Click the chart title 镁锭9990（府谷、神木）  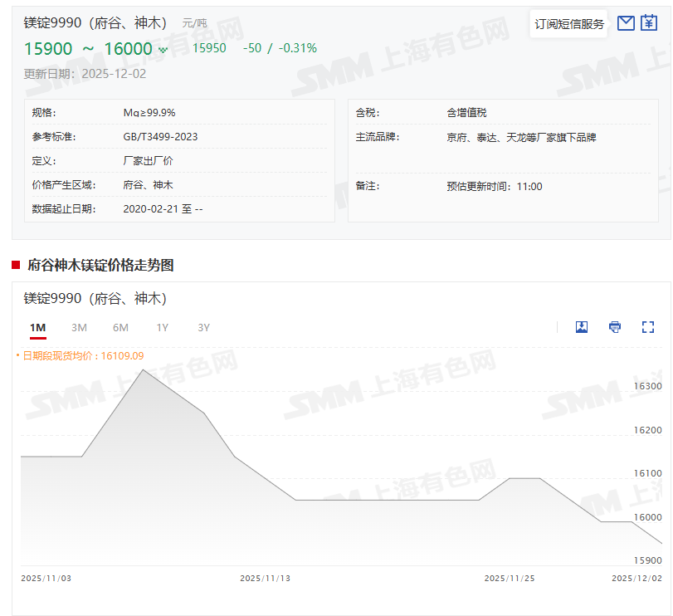(95, 298)
